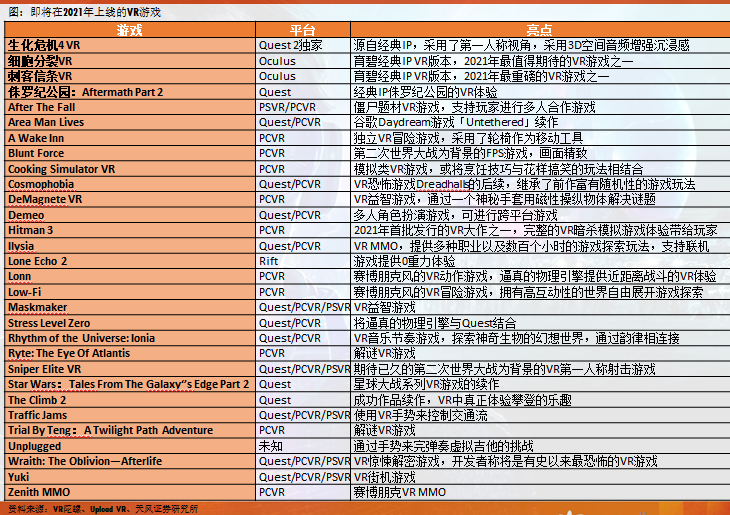
Task: Click the 游戏 column header
Action: (130, 30)
